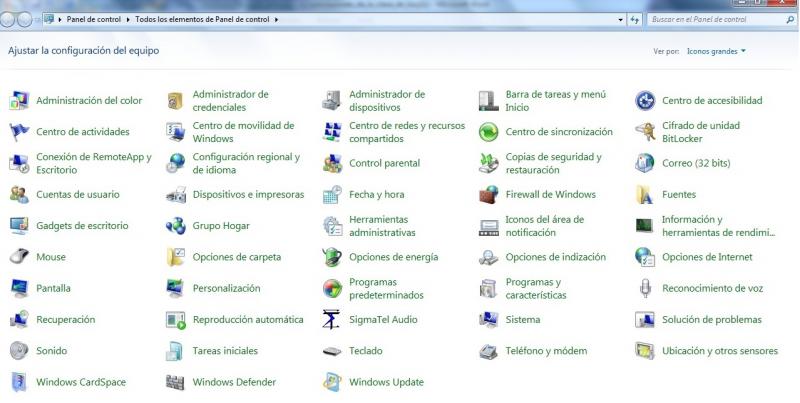This screenshot has height=403, width=800.
Task: Open the Dispositivos e impresoras printer icon
Action: click(x=176, y=194)
